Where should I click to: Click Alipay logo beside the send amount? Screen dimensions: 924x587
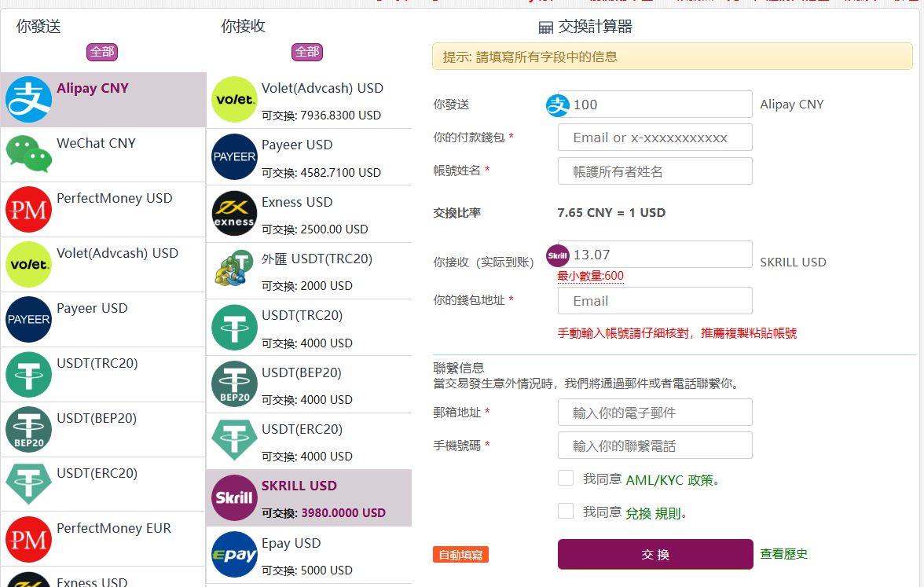(x=558, y=105)
